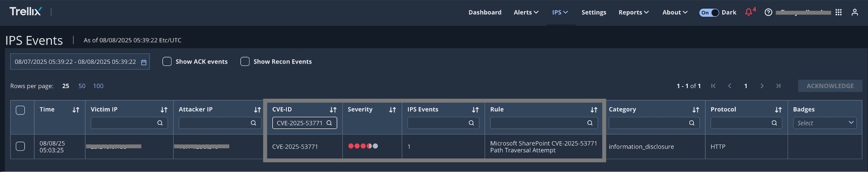The image size is (868, 172).
Task: Click search icon in Attacker IP filter
Action: [x=253, y=123]
